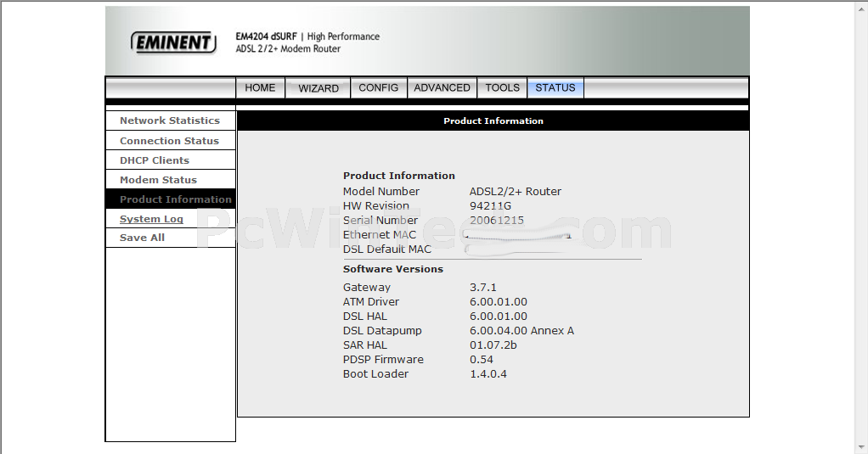Click ATM Driver version 6.00.01.00
868x454 pixels.
[x=499, y=302]
